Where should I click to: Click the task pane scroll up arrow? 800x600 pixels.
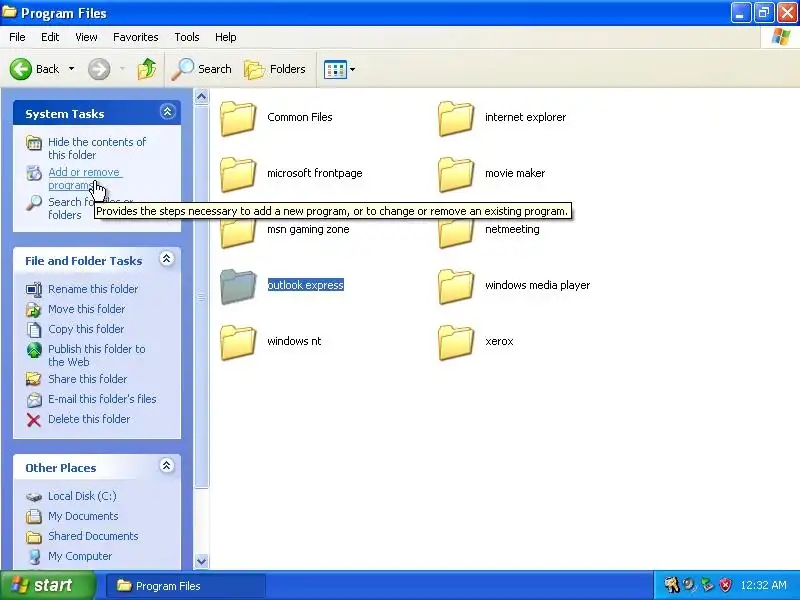point(202,96)
